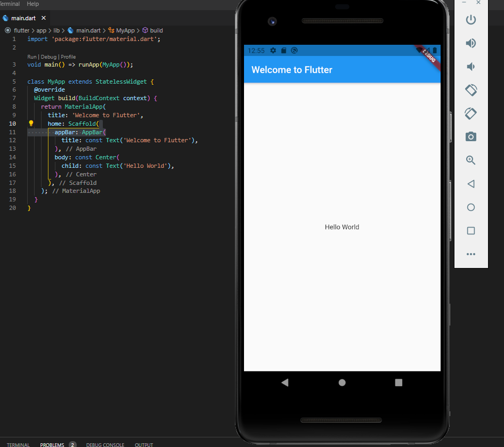Image resolution: width=504 pixels, height=447 pixels.
Task: Click AppBar constructor on line 11
Action: tap(92, 132)
